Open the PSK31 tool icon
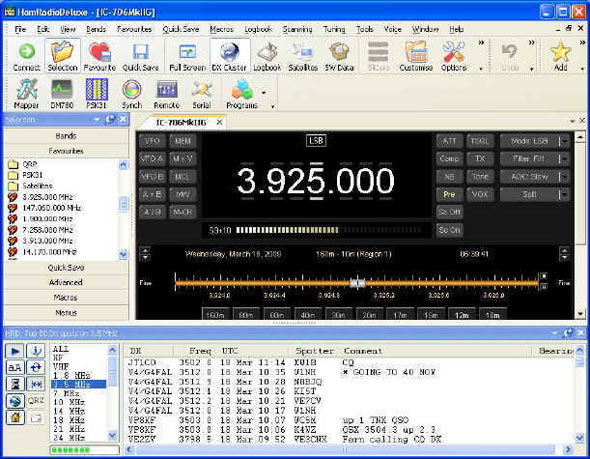Screen dimensions: 590x459 click(x=96, y=94)
